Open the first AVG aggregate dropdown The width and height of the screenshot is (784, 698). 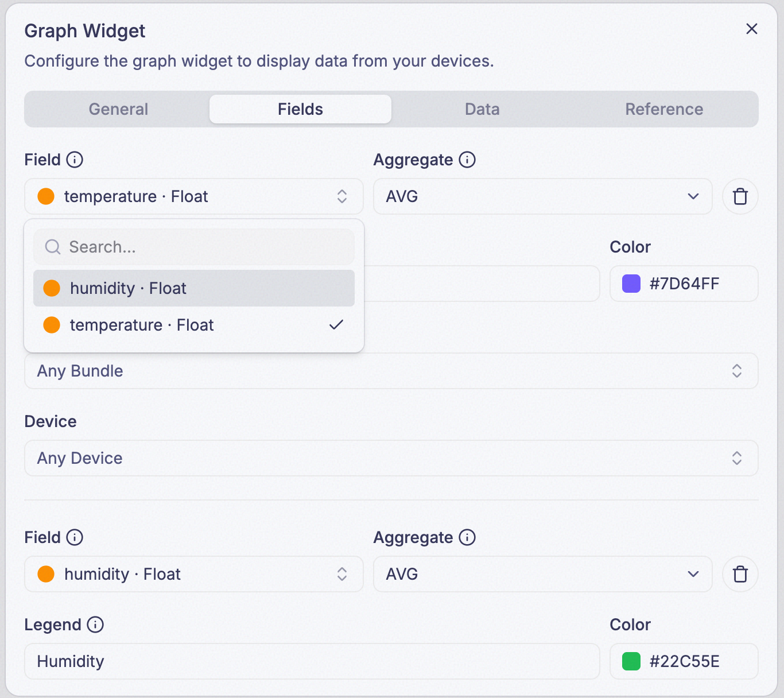click(x=542, y=196)
